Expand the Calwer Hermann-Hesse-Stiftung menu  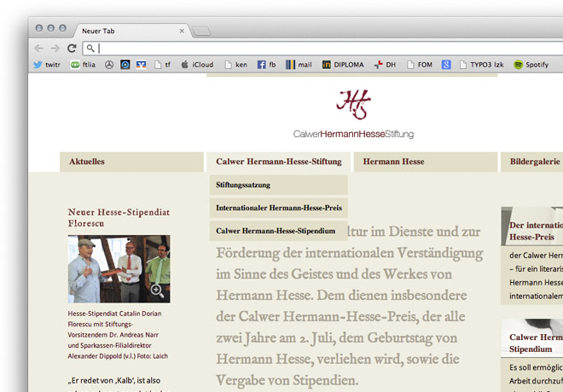click(x=278, y=162)
